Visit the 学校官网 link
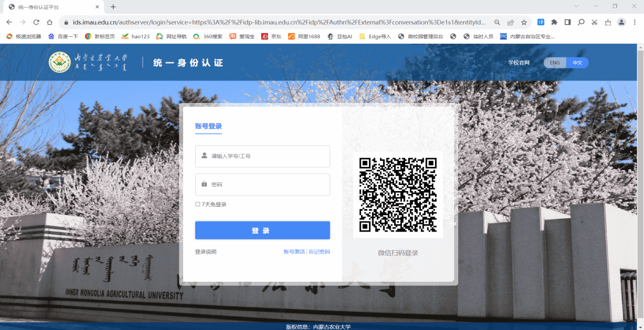644x330 pixels. [519, 63]
